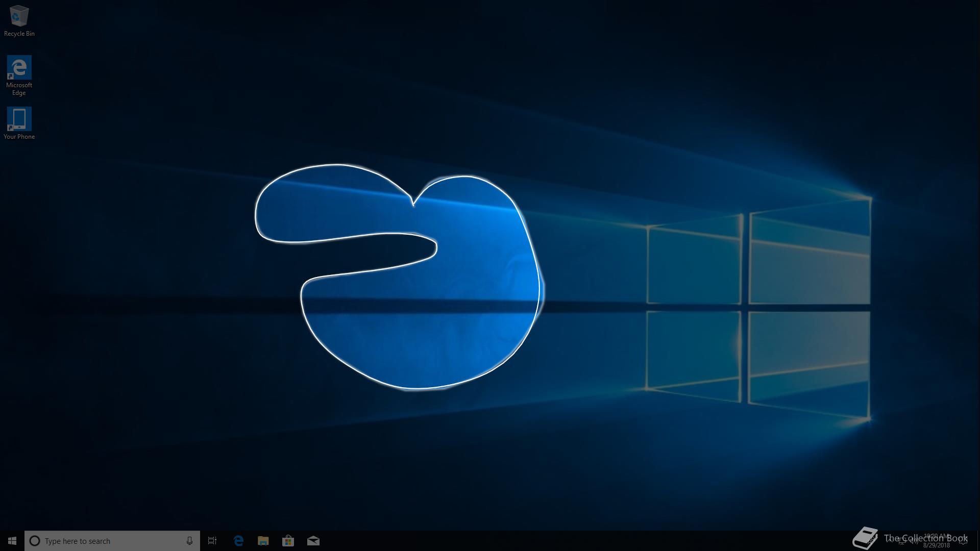Click the 'Type here to search' box
This screenshot has width=980, height=551.
[x=112, y=541]
